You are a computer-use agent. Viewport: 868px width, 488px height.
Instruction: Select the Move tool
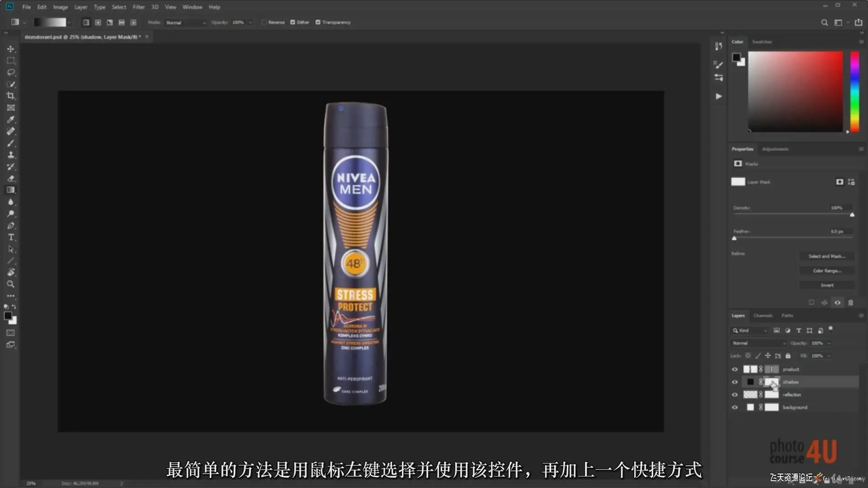coord(11,49)
